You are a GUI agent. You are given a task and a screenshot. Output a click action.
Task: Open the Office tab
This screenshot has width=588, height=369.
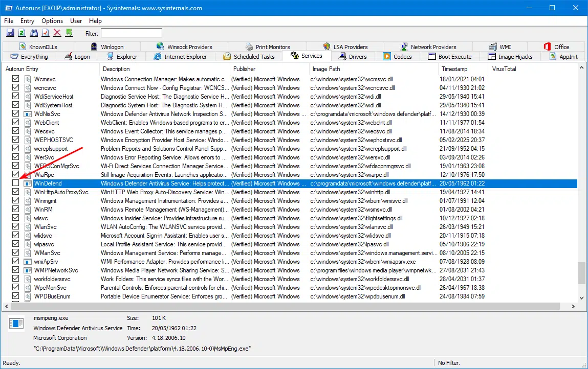556,47
